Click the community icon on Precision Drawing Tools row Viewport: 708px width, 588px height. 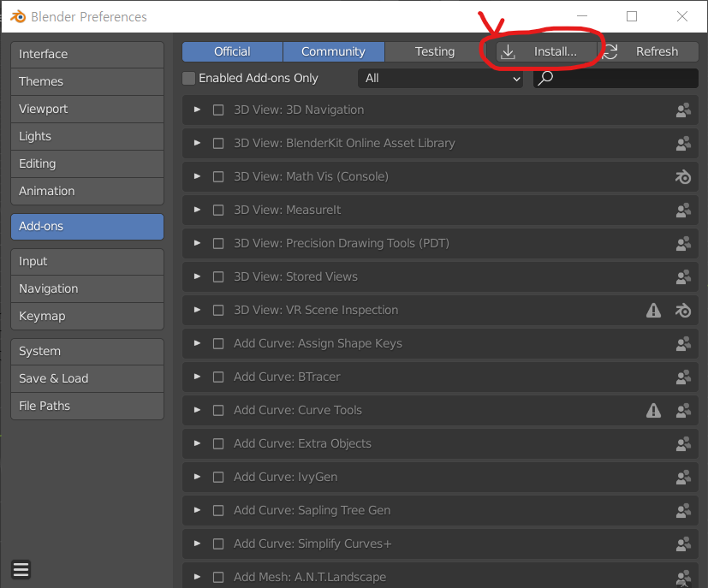click(x=683, y=244)
